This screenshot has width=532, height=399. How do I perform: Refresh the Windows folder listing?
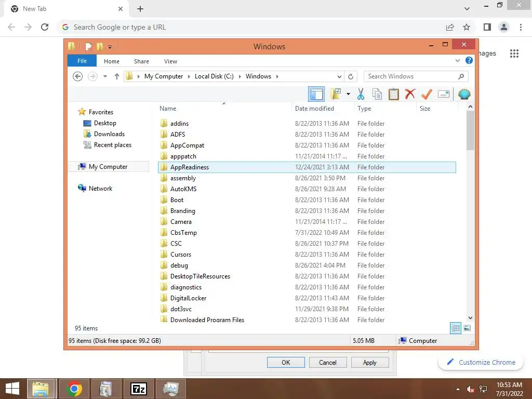(x=351, y=77)
